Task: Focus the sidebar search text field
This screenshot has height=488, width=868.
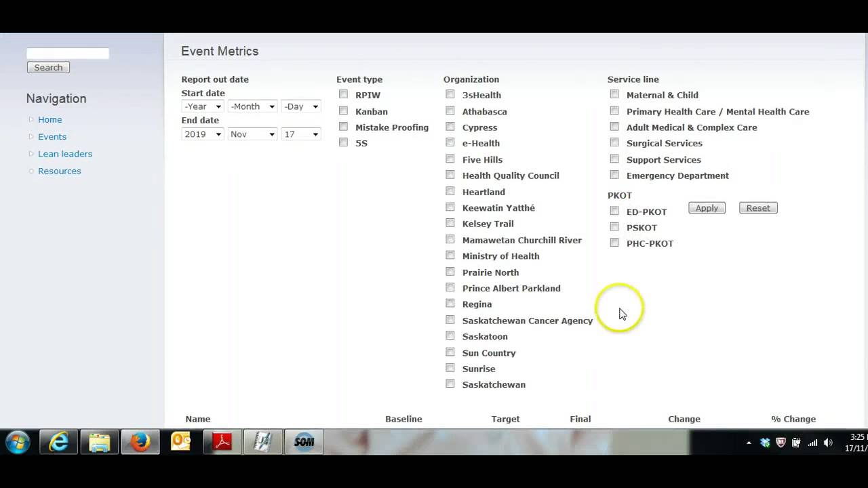Action: click(x=68, y=53)
